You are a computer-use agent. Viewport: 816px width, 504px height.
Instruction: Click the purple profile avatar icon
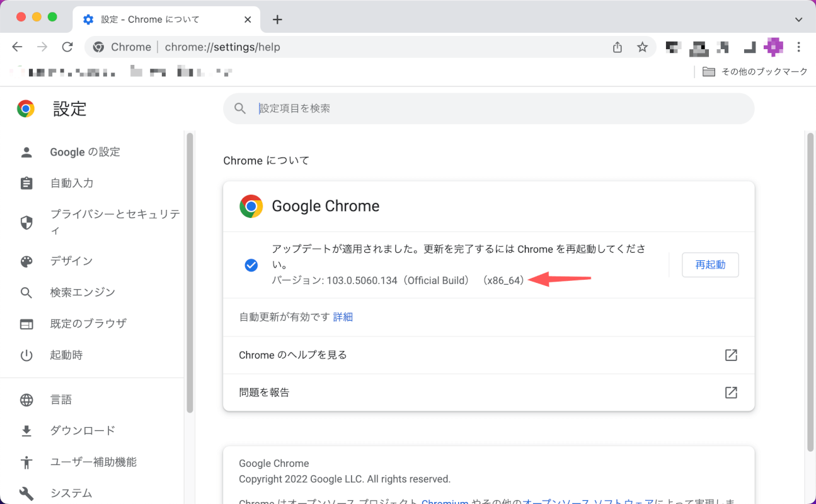pos(774,47)
